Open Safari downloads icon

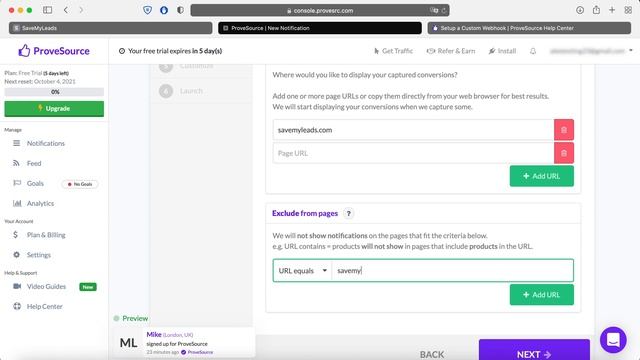point(580,10)
